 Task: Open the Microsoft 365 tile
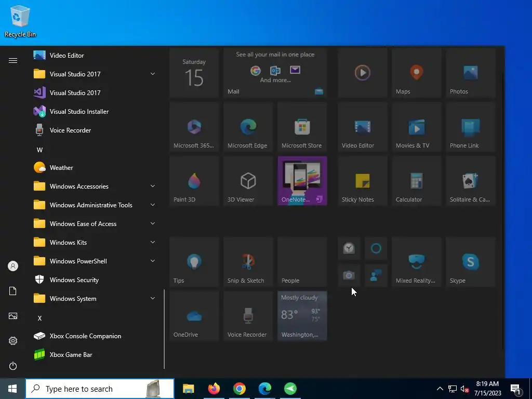pyautogui.click(x=194, y=127)
